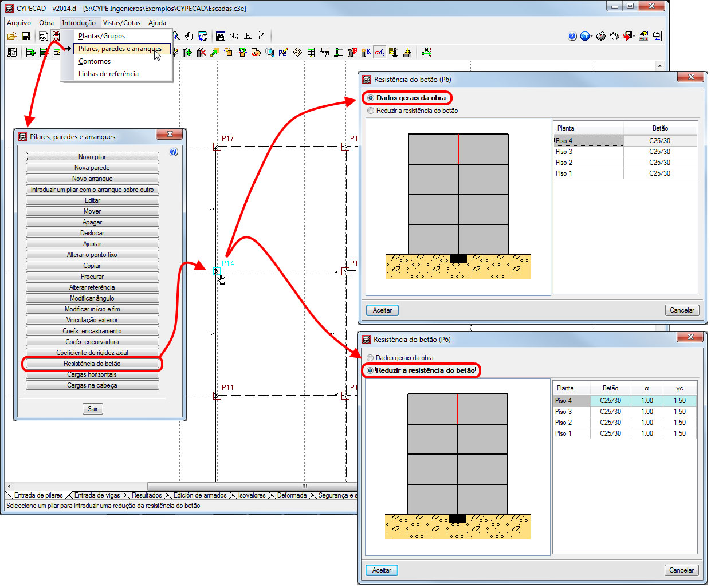Open the Ajuda menu
This screenshot has height=588, width=711.
(x=157, y=23)
